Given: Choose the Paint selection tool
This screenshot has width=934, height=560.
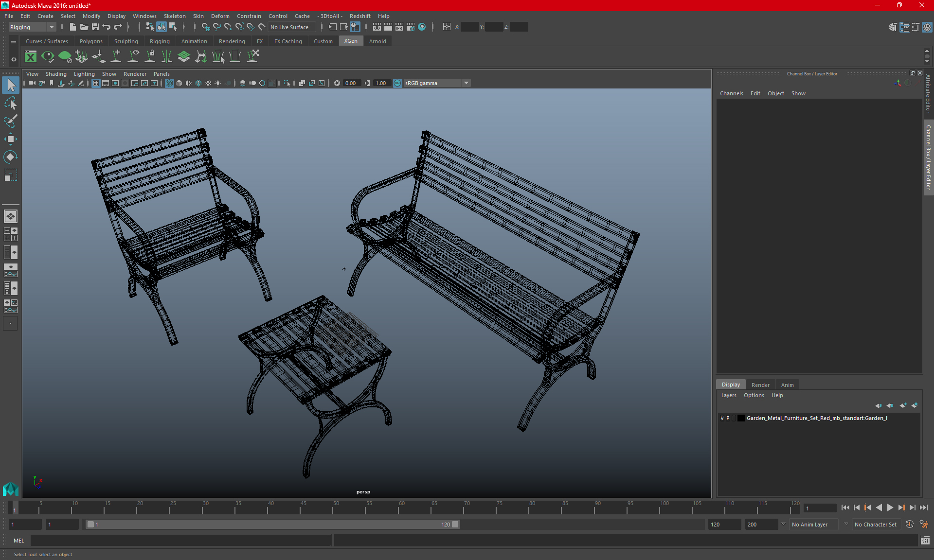Looking at the screenshot, I should (x=11, y=121).
